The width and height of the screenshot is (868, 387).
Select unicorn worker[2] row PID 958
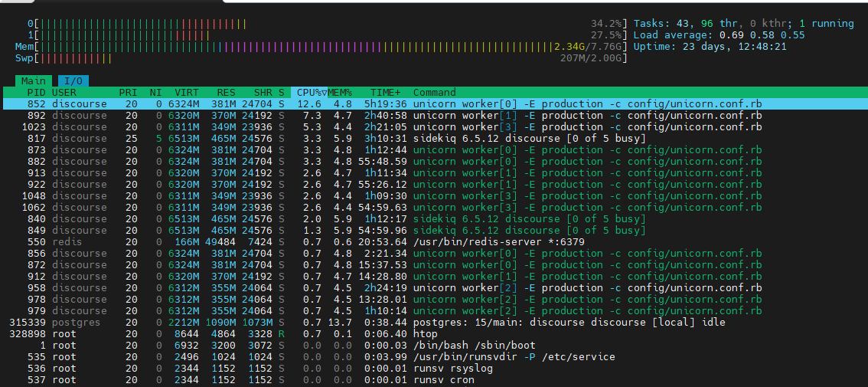pos(434,287)
